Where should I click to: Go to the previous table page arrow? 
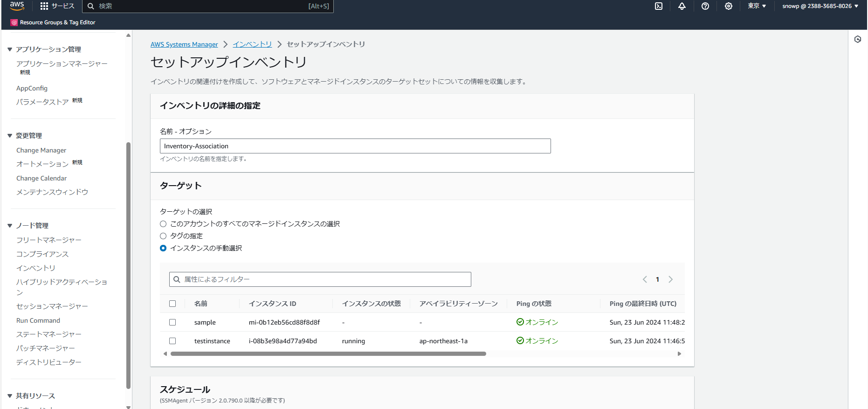tap(645, 279)
